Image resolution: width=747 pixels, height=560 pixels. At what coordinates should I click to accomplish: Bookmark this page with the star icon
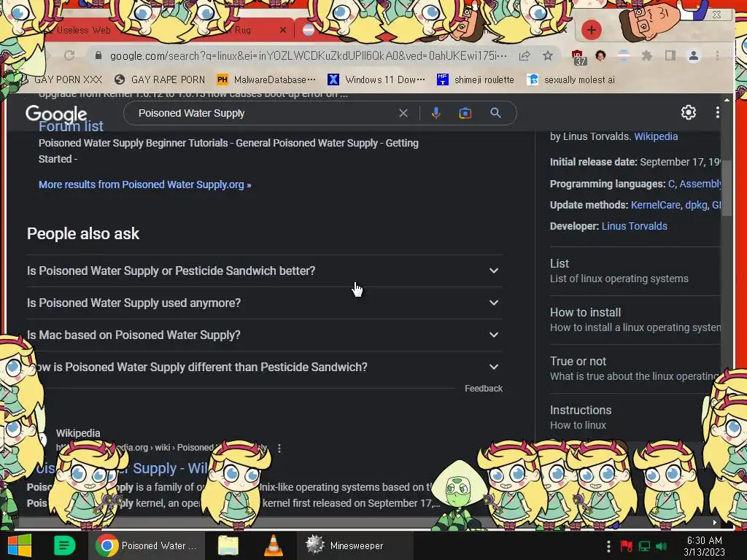point(548,55)
